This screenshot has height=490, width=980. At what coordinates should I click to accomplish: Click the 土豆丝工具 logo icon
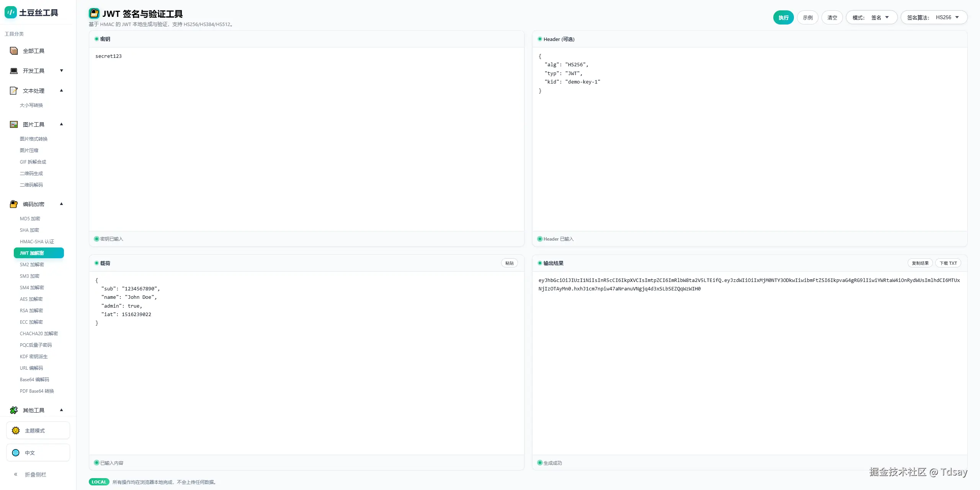10,13
